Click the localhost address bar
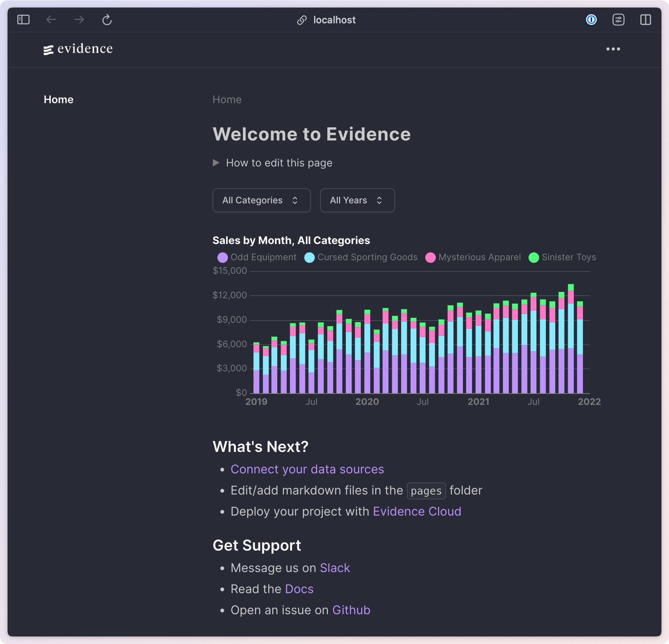This screenshot has width=669, height=644. point(334,20)
